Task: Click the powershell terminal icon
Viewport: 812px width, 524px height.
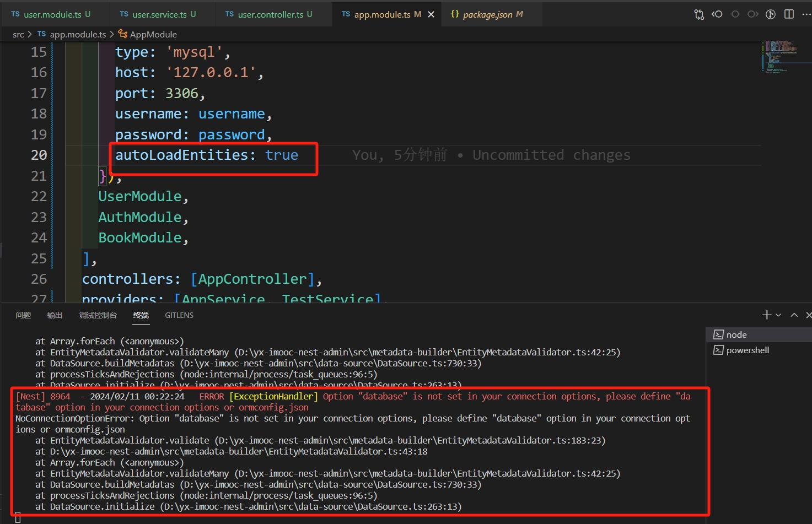Action: pos(718,350)
